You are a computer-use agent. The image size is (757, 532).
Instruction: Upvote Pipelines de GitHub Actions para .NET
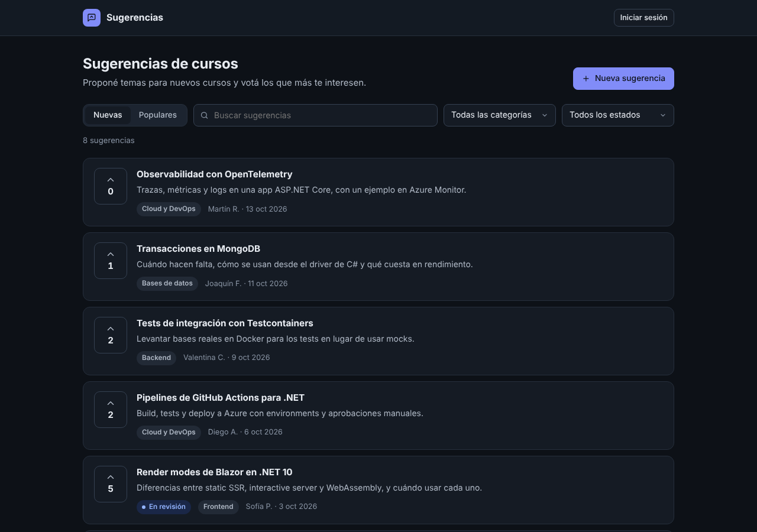click(111, 410)
